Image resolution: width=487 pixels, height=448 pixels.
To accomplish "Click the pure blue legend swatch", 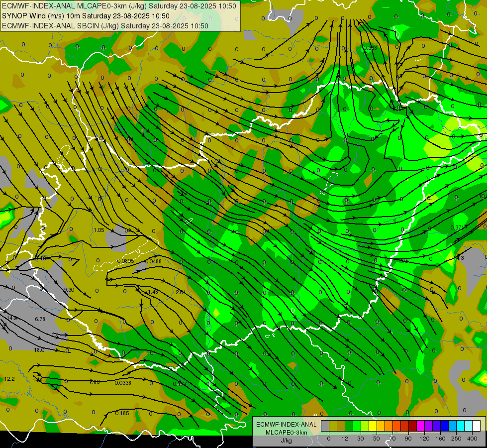I will (445, 426).
